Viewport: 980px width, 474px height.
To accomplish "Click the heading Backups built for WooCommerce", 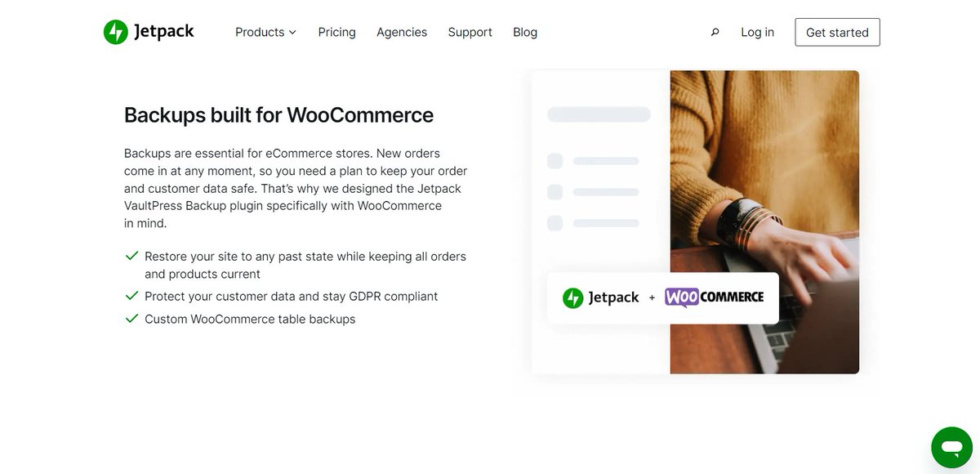I will [x=278, y=114].
